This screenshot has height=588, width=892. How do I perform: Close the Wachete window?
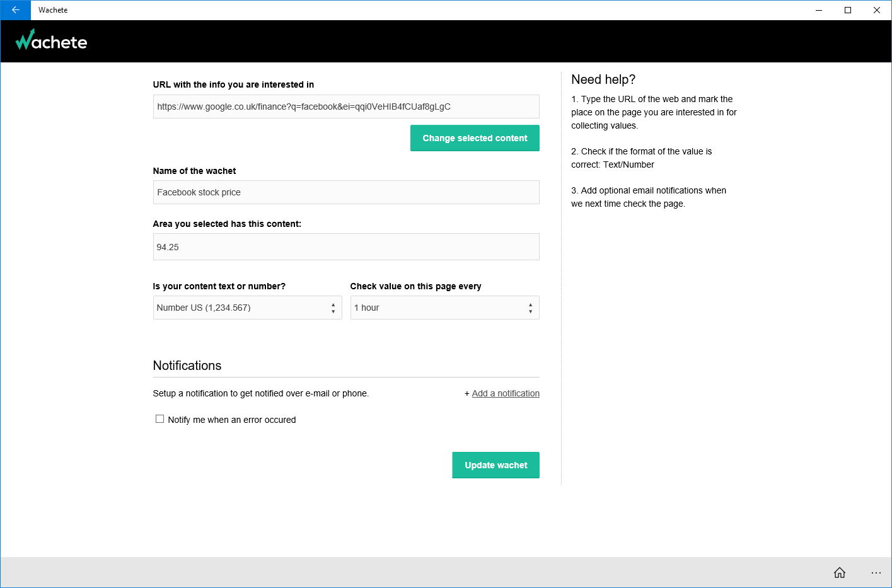coord(876,10)
